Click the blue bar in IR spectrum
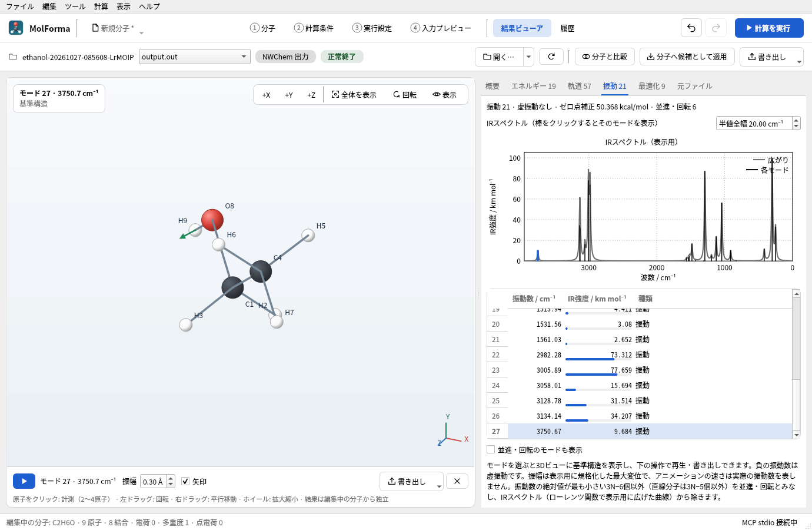 coord(537,255)
